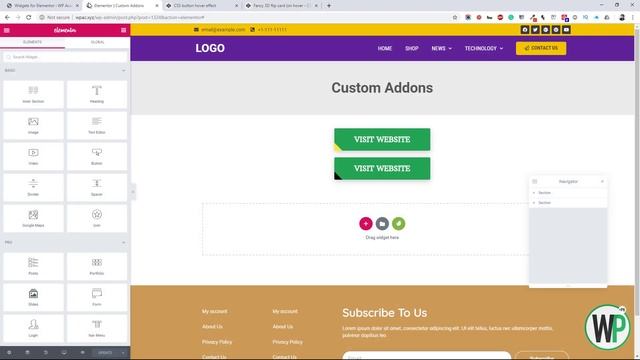Click the green round button in drop area

point(398,224)
